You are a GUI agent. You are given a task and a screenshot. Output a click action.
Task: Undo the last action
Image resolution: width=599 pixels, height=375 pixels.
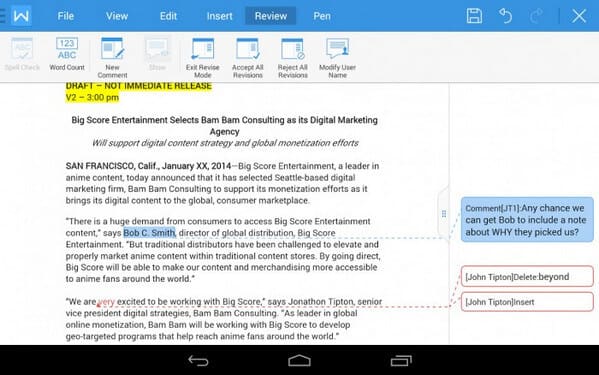[x=505, y=16]
